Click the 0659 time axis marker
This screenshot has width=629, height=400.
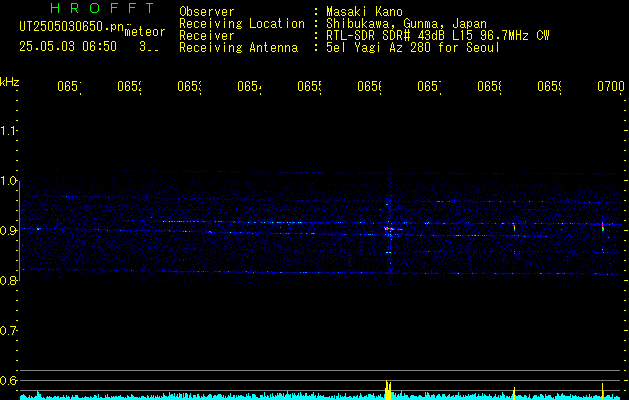pyautogui.click(x=549, y=86)
